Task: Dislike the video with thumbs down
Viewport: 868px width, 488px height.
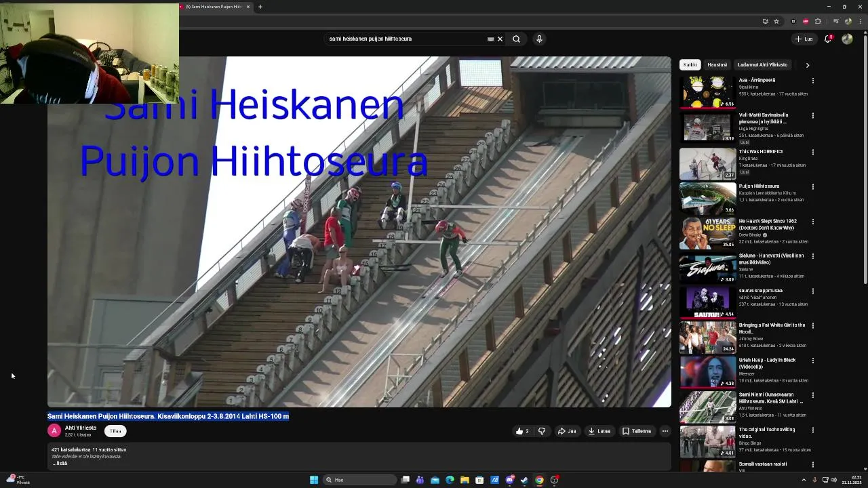Action: pos(542,431)
